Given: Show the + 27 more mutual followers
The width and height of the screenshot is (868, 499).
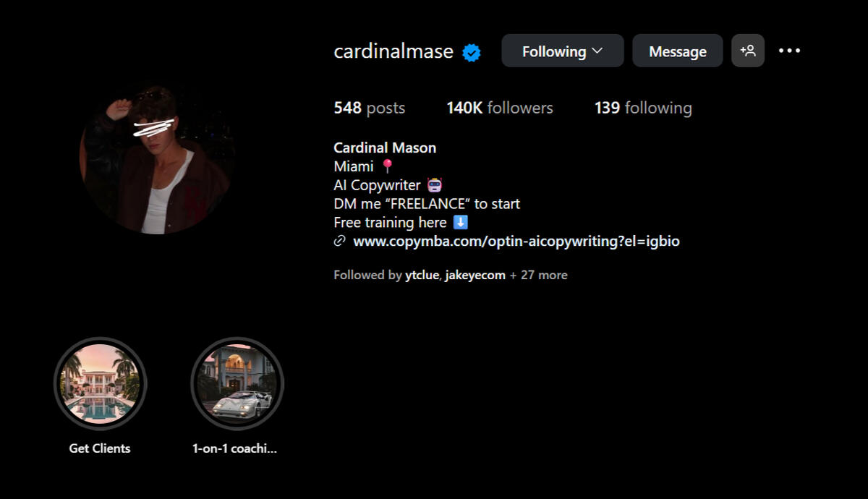Looking at the screenshot, I should pyautogui.click(x=539, y=275).
